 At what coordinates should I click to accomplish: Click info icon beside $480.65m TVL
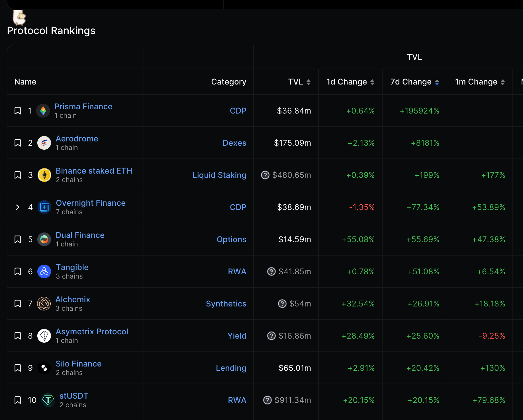[x=265, y=175]
